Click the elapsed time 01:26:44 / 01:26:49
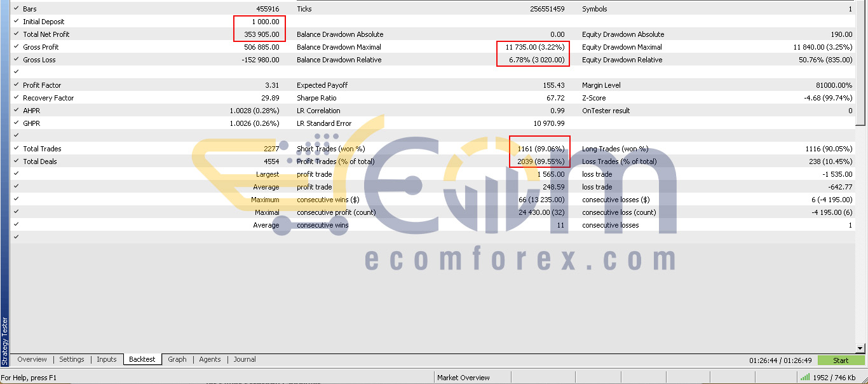Screen dimensions: 868x384 pos(780,360)
